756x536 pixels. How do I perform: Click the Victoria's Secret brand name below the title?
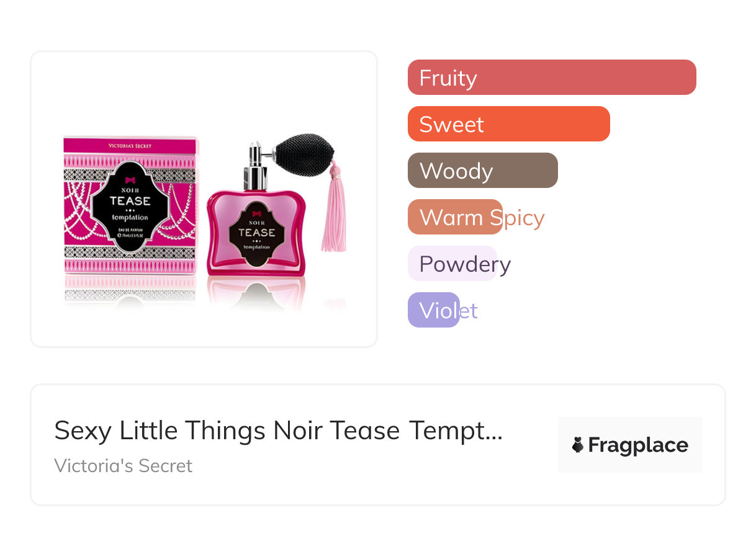coord(124,466)
